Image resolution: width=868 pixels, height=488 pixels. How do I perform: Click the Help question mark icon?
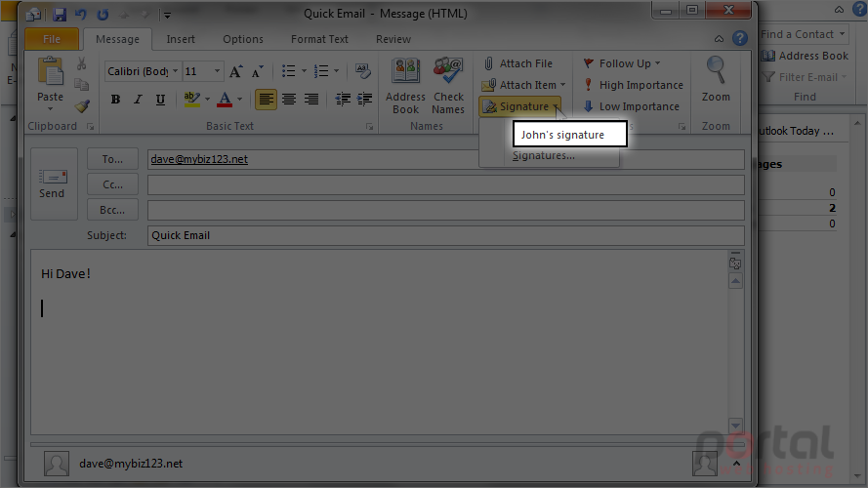click(x=739, y=38)
